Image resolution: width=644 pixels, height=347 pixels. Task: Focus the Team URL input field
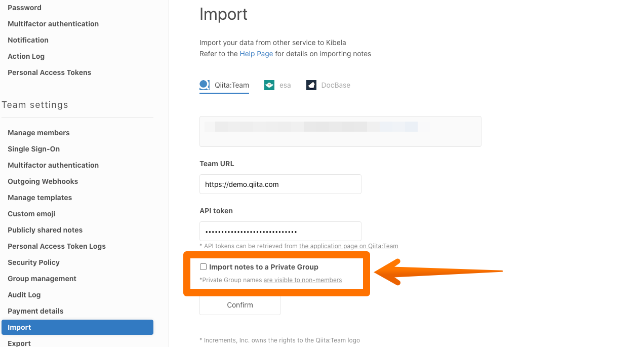tap(280, 184)
